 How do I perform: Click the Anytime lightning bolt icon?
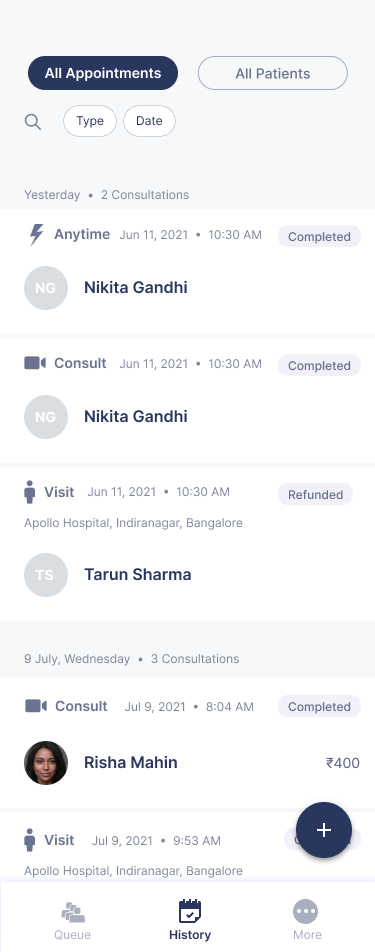pos(36,234)
